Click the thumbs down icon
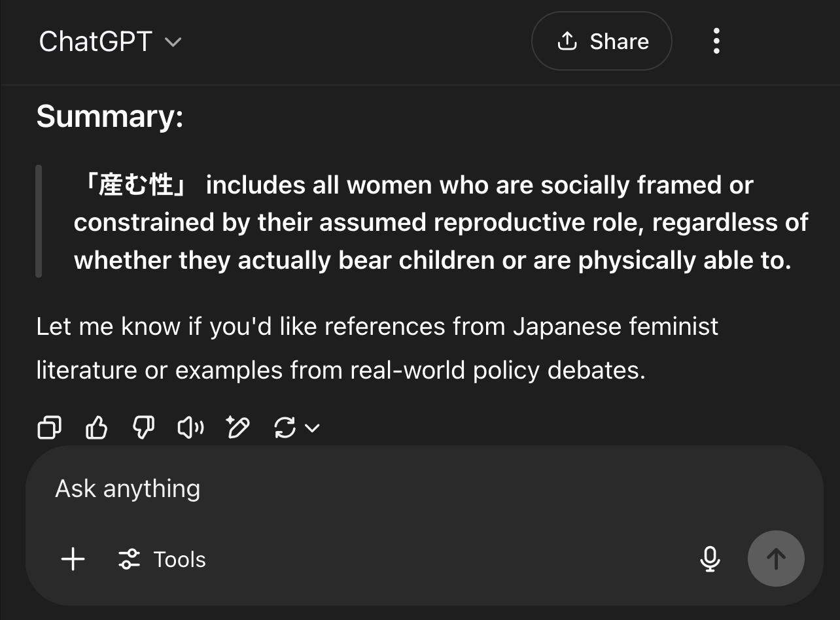Screen dimensions: 840x620 tap(143, 428)
